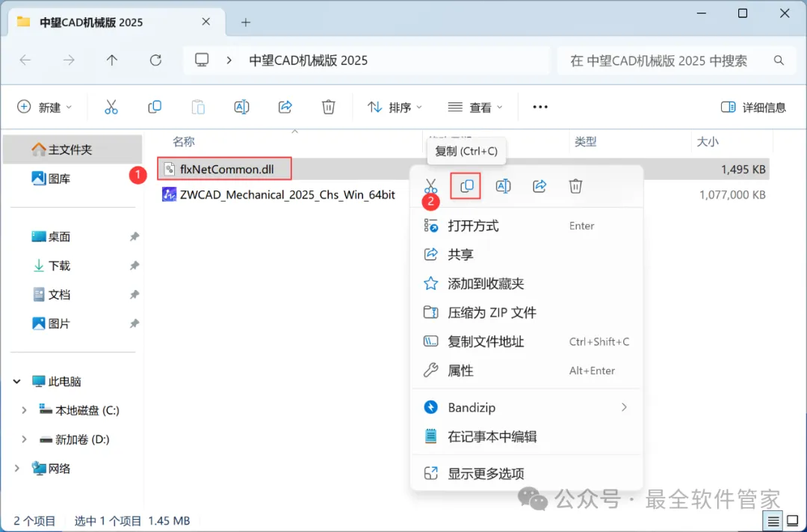The width and height of the screenshot is (807, 532).
Task: Open 属性 from the context menu
Action: point(527,371)
